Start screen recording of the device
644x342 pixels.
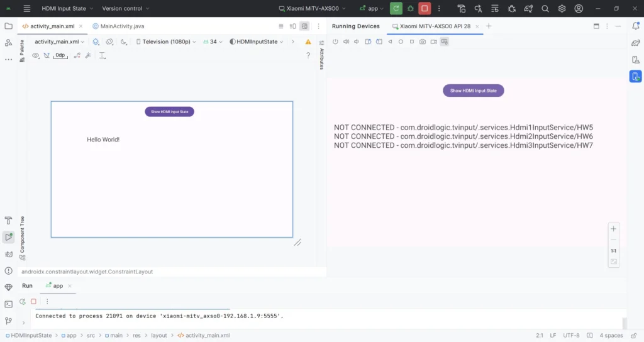[x=434, y=41]
